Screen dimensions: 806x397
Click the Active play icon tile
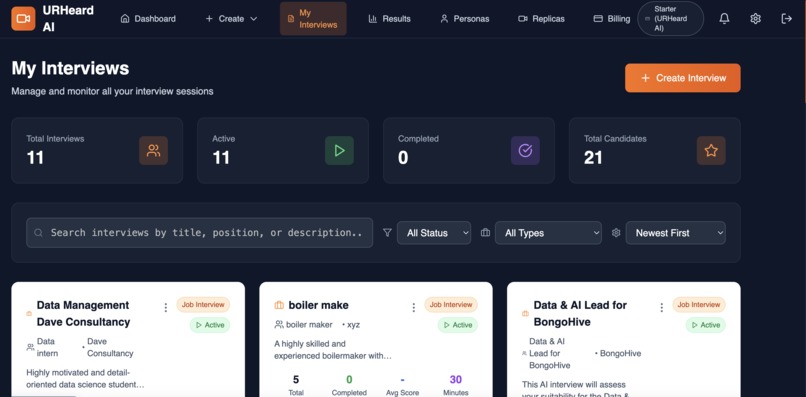(x=339, y=151)
